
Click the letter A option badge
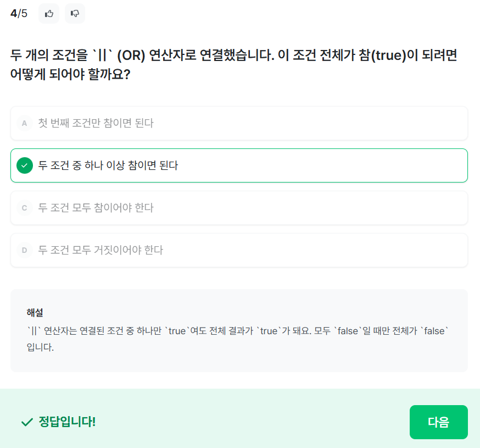(x=24, y=123)
